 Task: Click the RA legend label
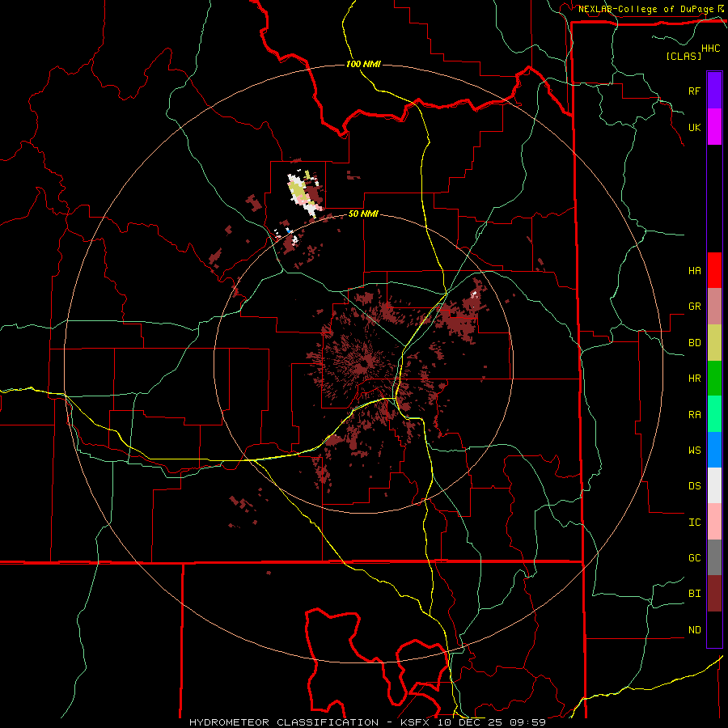pyautogui.click(x=694, y=415)
